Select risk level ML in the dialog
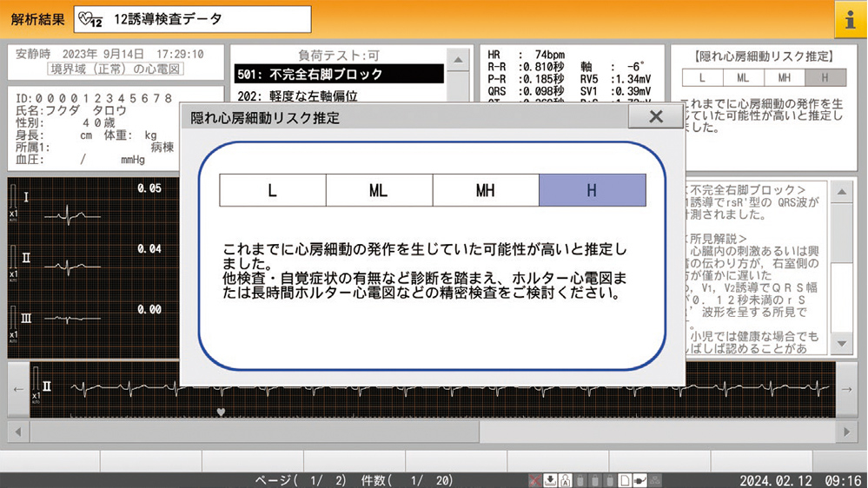Screen dimensions: 868x488 pos(379,190)
